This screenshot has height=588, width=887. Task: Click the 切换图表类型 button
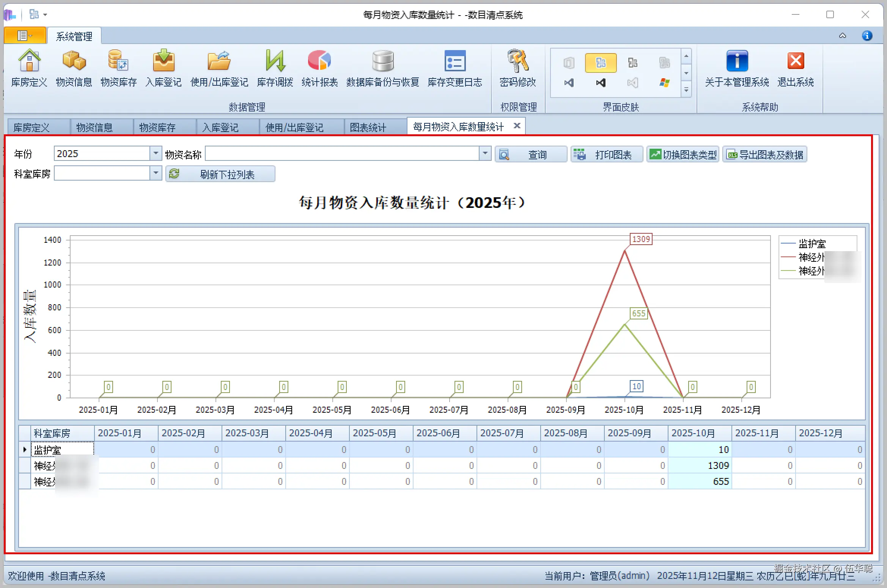(x=683, y=154)
